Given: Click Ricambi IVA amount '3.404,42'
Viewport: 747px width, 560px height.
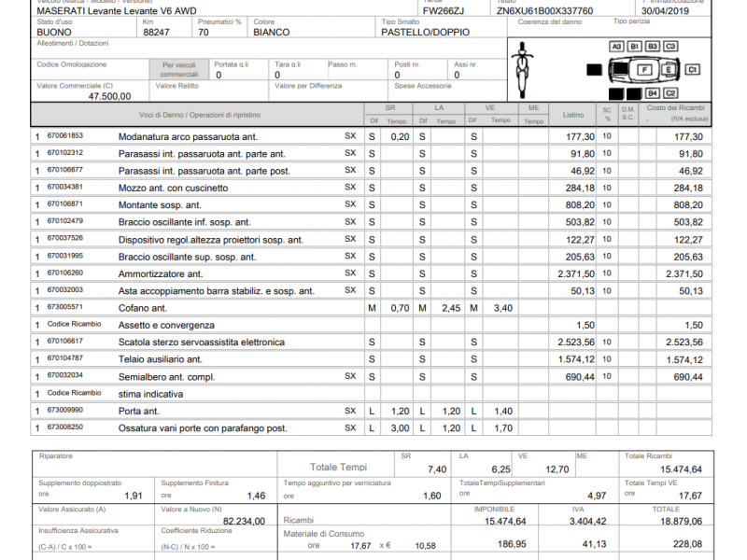Looking at the screenshot, I should click(x=588, y=522).
